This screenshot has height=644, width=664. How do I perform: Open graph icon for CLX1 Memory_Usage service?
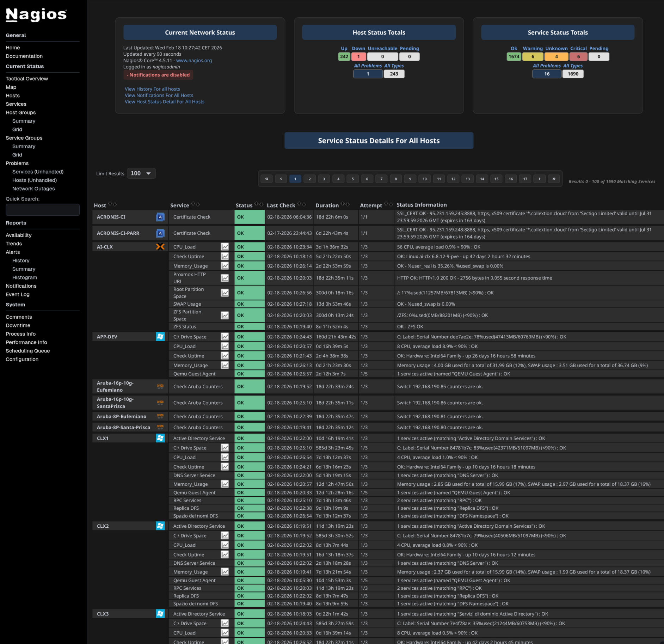click(x=225, y=484)
